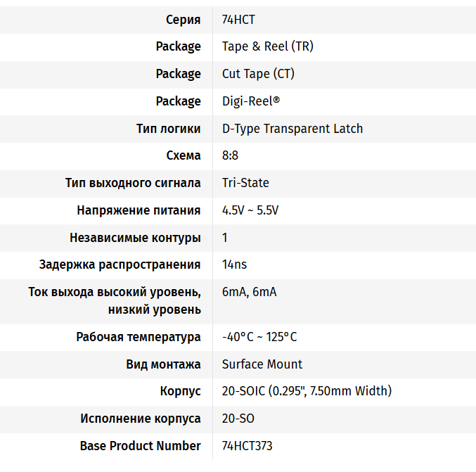Click the 20-SOIC 7.50mm Width case value
The width and height of the screenshot is (476, 472).
point(307,391)
